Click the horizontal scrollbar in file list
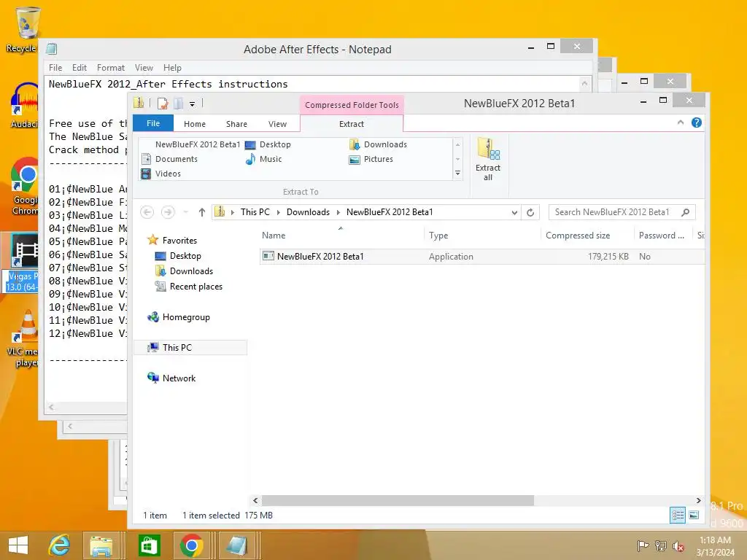The height and width of the screenshot is (560, 747). click(398, 500)
